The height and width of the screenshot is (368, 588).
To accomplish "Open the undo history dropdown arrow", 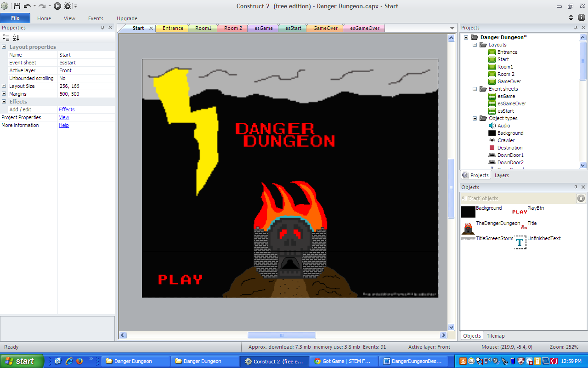I will click(x=34, y=6).
